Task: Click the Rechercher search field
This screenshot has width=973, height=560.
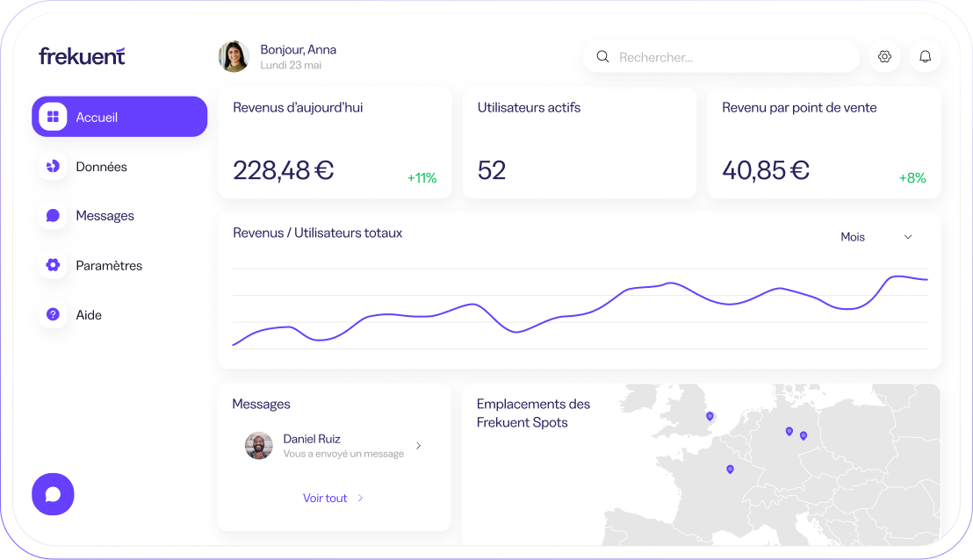Action: coord(729,57)
